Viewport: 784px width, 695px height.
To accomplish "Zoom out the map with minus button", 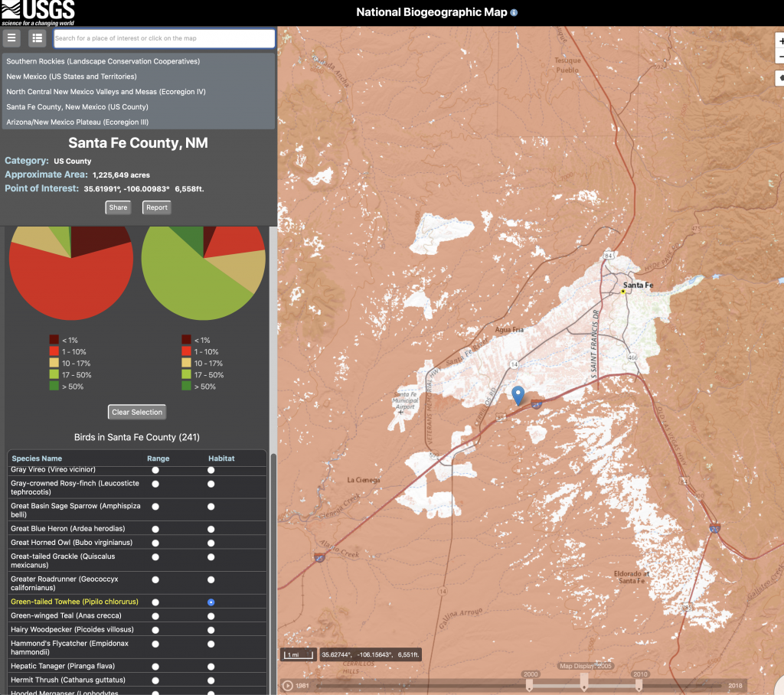I will 780,57.
